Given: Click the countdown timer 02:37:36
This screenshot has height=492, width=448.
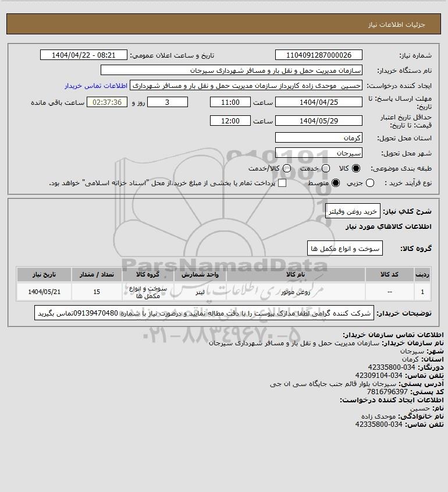Looking at the screenshot, I should (x=107, y=102).
